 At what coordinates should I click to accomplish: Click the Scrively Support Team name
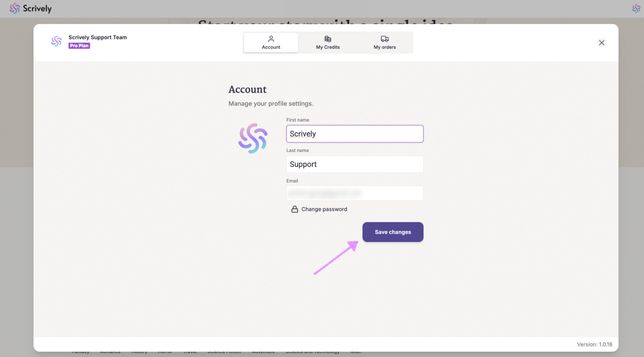pos(97,37)
